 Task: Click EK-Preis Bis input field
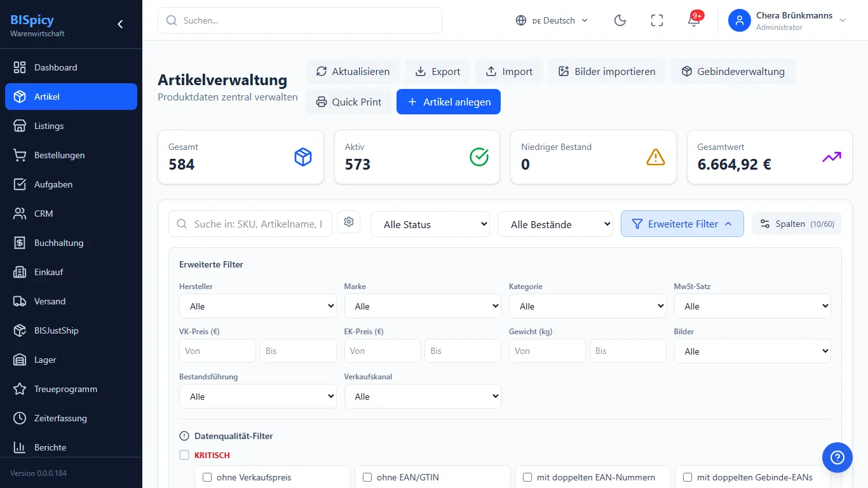463,351
